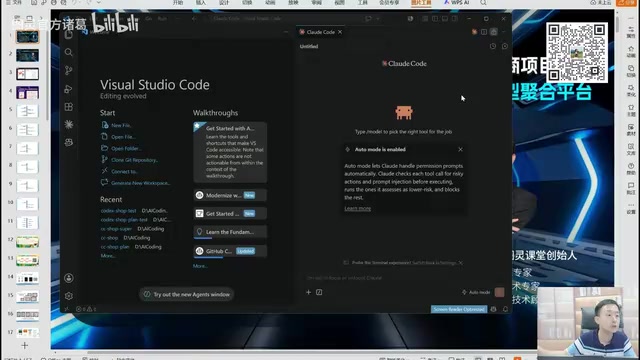
Task: Select slide 14 thumbnail in WPS slide panel
Action: [27, 278]
